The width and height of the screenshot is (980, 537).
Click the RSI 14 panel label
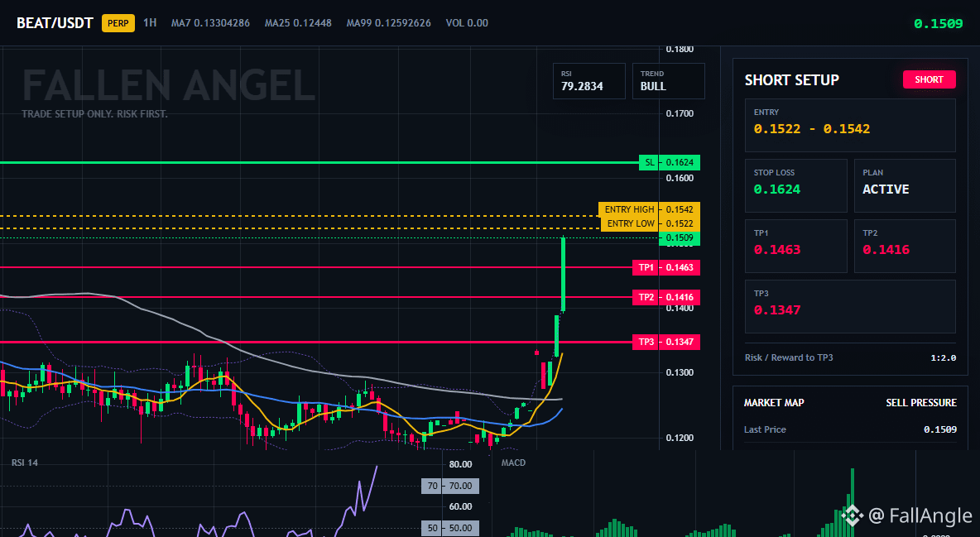(x=24, y=463)
